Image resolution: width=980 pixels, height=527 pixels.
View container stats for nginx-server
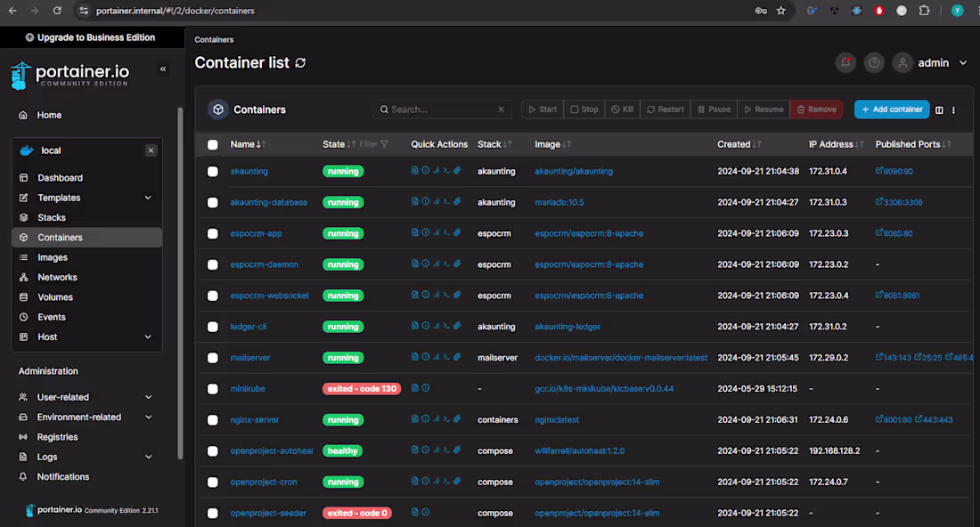[x=437, y=419]
